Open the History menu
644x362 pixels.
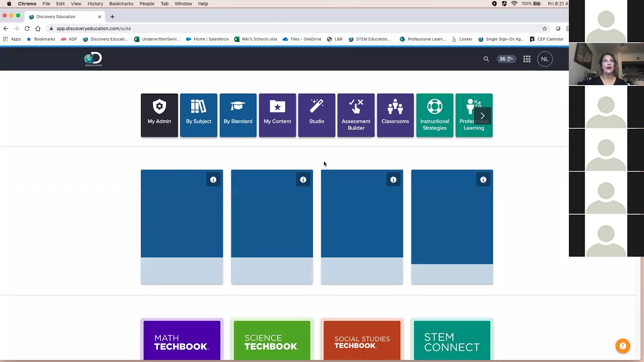[95, 4]
